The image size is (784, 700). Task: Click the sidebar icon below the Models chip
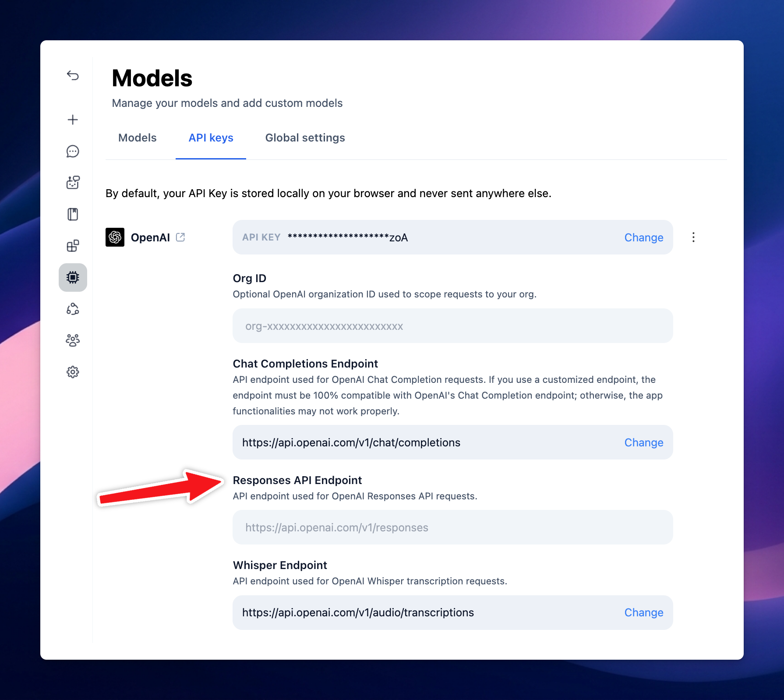(x=73, y=309)
